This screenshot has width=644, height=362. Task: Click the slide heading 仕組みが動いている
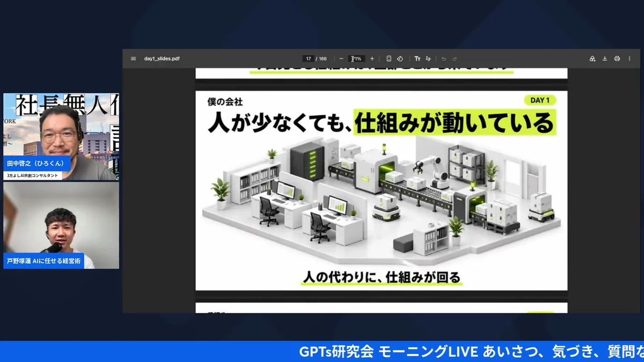tap(454, 122)
